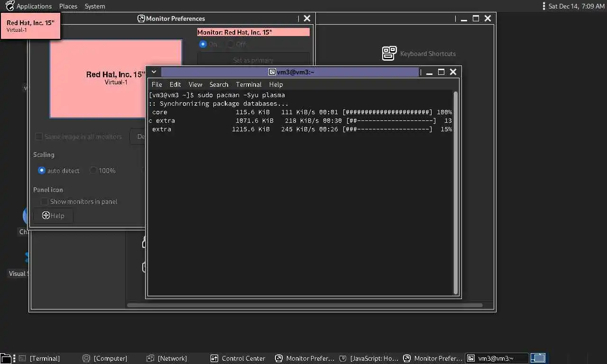Viewport: 607px width, 364px height.
Task: Click the workspace switcher in bottom panel
Action: (x=538, y=358)
